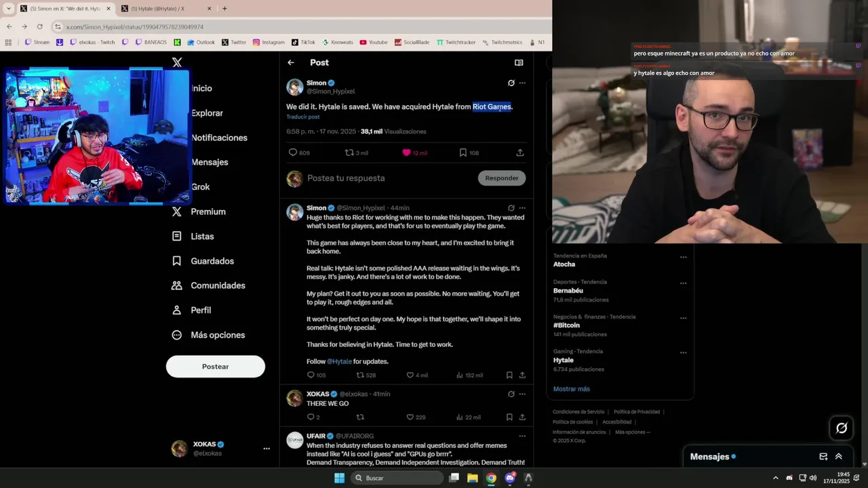The width and height of the screenshot is (868, 488).
Task: Reply to XOKAS post showing 2
Action: tap(313, 418)
